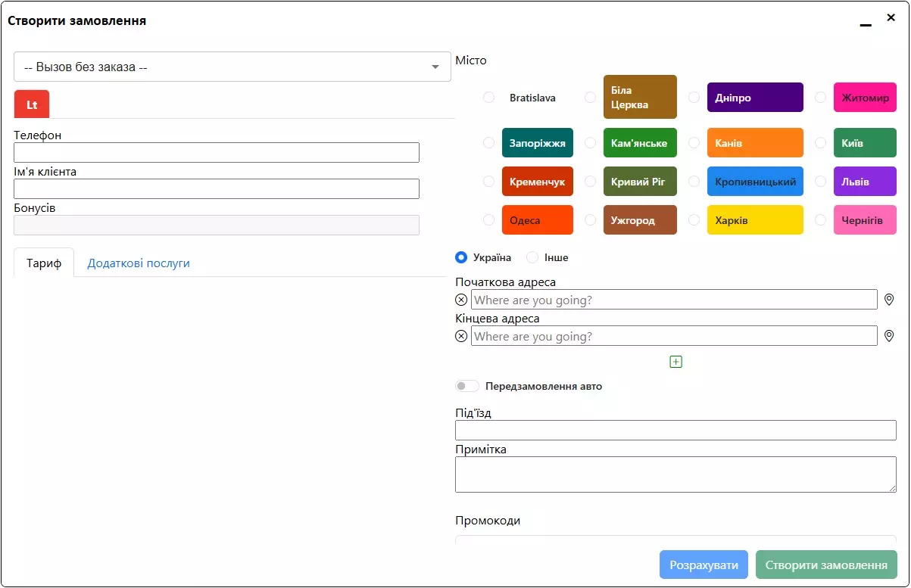This screenshot has width=911, height=588.
Task: Select the Інше country radio button
Action: pos(532,258)
